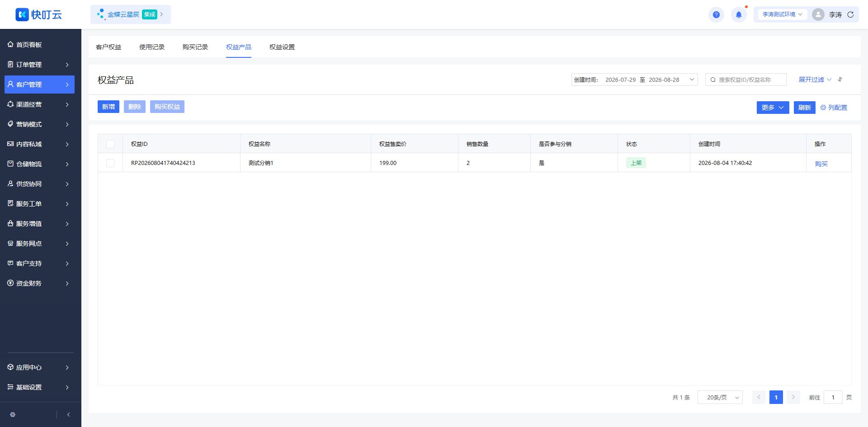Image resolution: width=868 pixels, height=427 pixels.
Task: Click the 资金财务 yen icon
Action: (x=10, y=283)
